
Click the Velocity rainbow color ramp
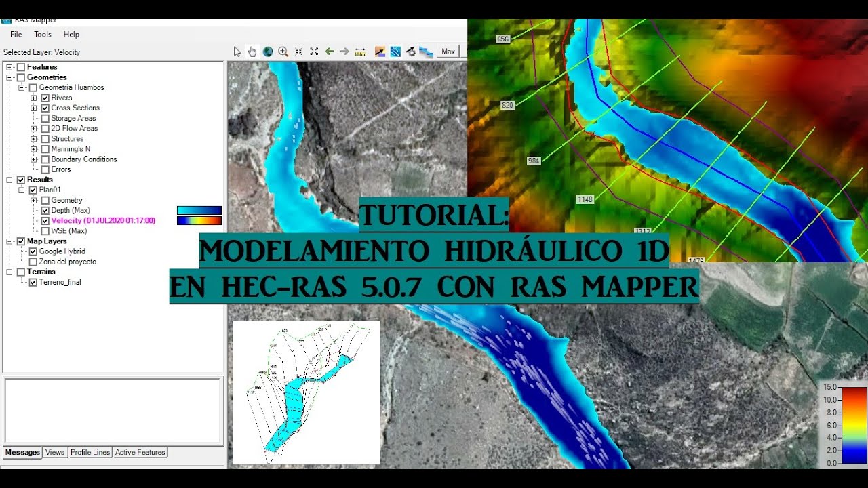(x=199, y=220)
